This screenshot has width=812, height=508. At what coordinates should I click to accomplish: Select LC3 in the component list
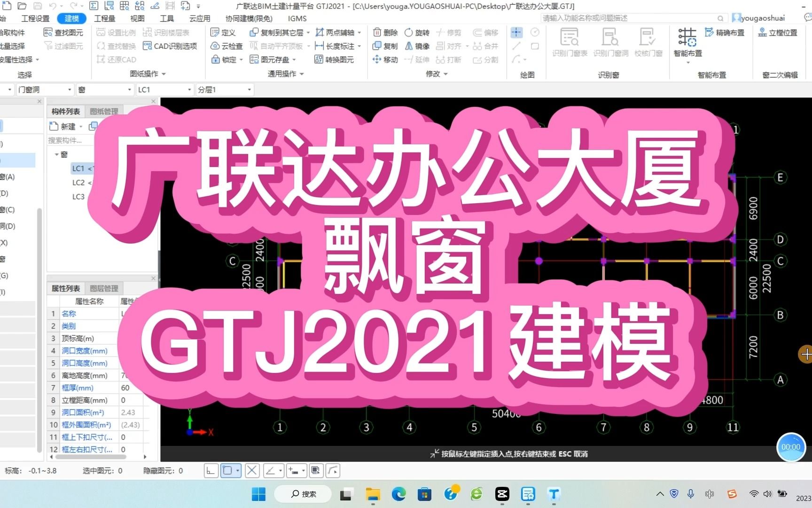pyautogui.click(x=78, y=197)
